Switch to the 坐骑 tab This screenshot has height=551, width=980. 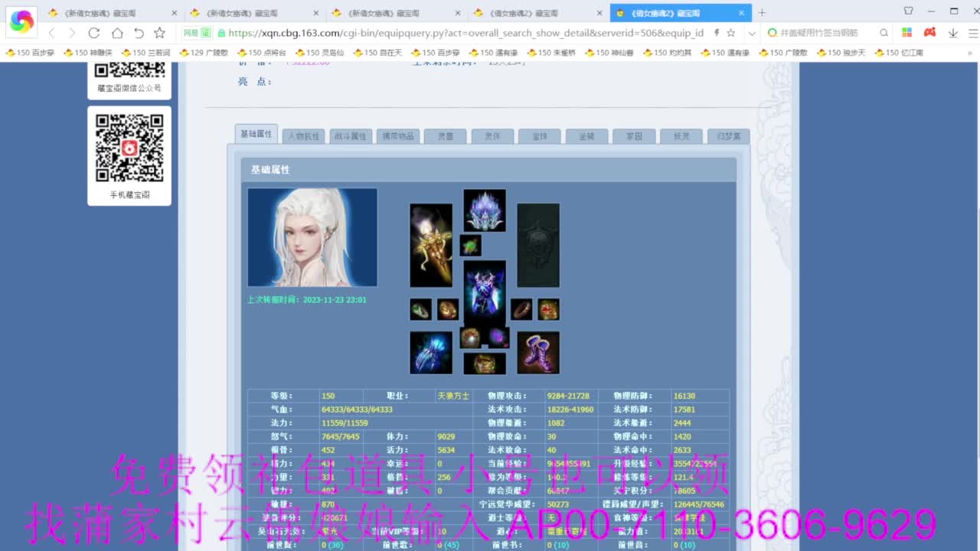click(x=586, y=136)
